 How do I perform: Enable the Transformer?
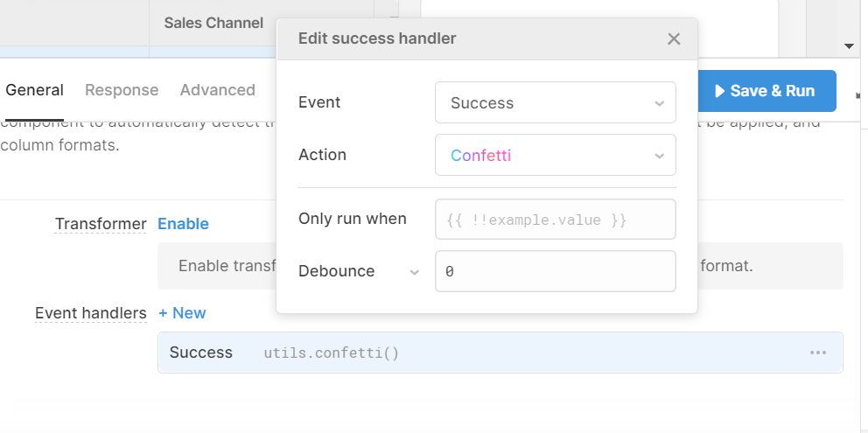click(183, 224)
